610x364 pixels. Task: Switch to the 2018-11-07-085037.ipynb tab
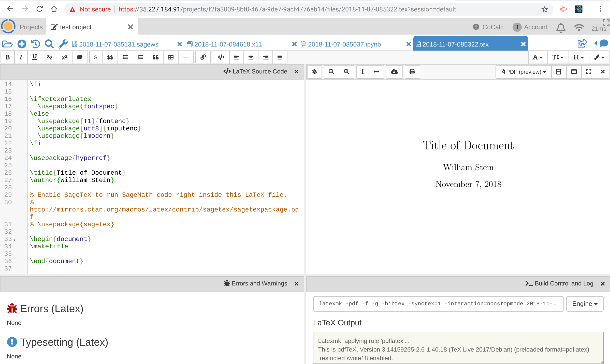pyautogui.click(x=344, y=44)
